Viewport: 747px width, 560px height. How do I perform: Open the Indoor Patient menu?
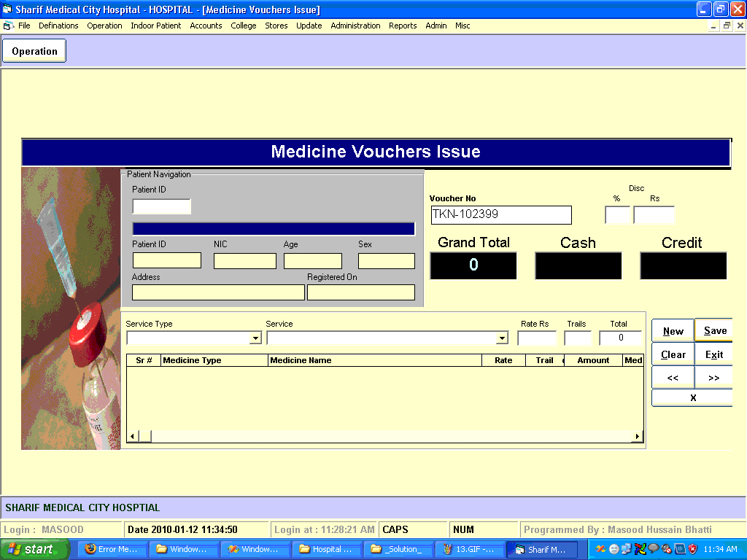pos(155,26)
